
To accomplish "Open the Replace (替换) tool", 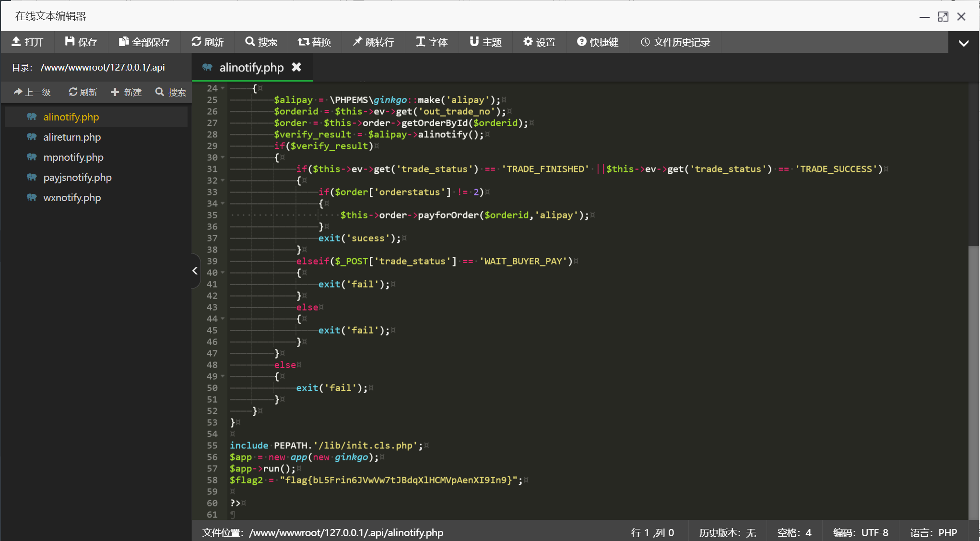I will [x=314, y=42].
